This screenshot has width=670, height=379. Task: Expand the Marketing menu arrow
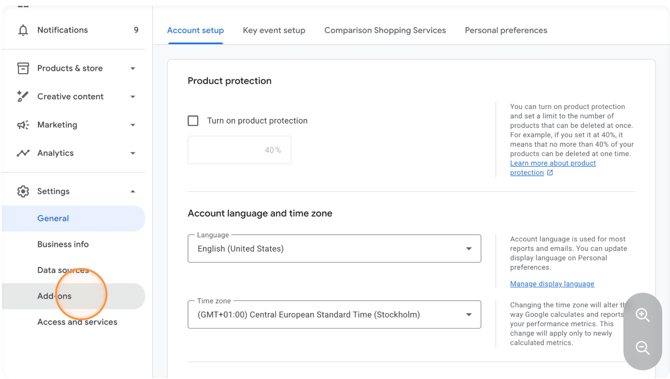(133, 125)
